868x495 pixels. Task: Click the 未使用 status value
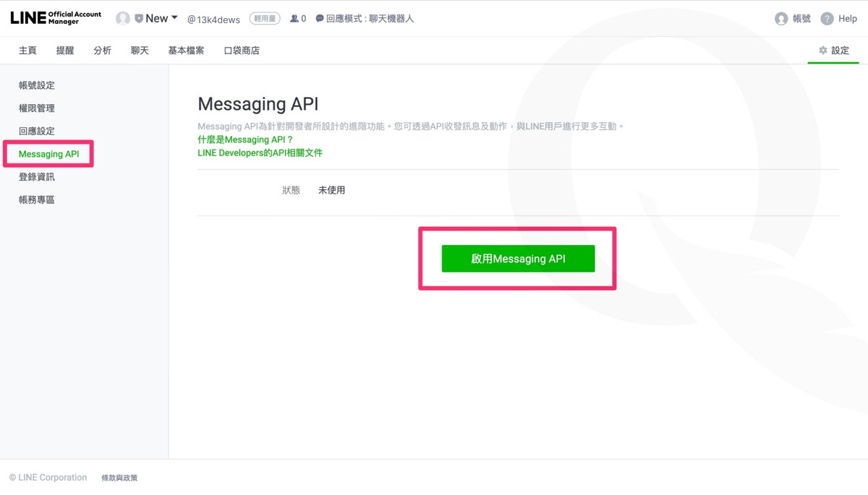coord(332,190)
